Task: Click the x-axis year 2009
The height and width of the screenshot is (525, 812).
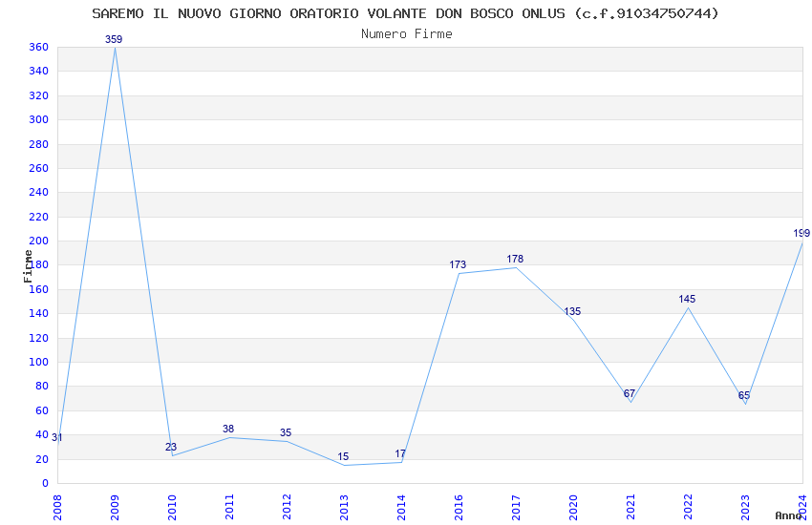Action: (x=115, y=508)
